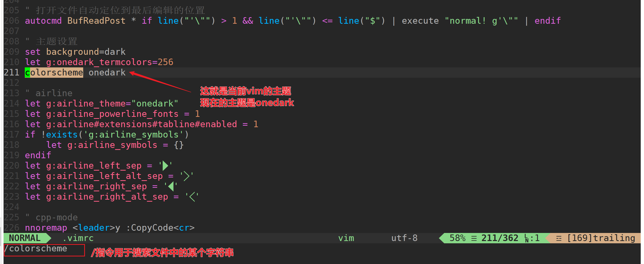Click the "normal! g'\"" string on line 206
This screenshot has height=264, width=644.
481,21
